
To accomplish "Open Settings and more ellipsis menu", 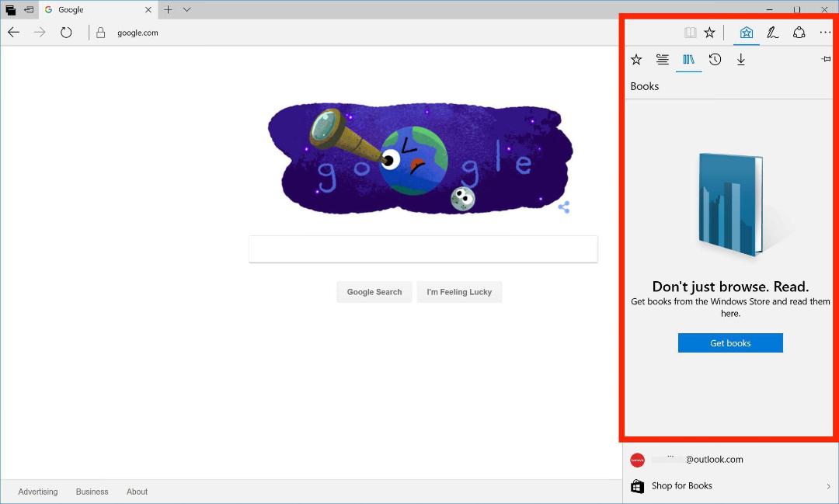I will tap(825, 33).
